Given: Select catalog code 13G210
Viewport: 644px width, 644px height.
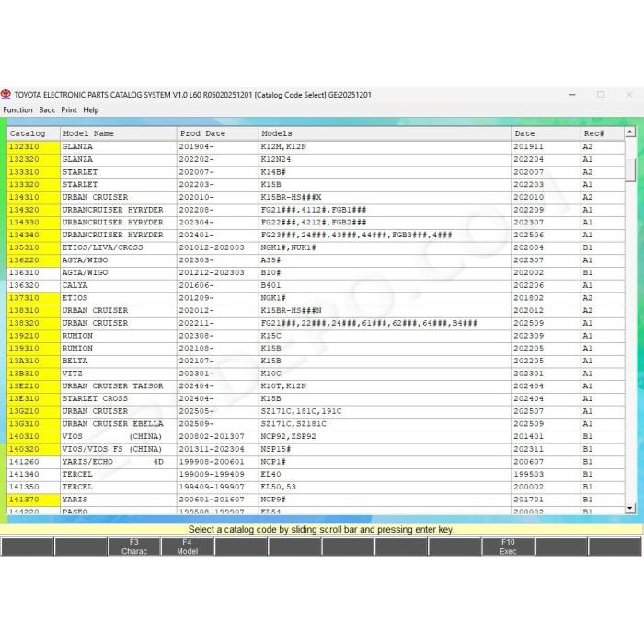Looking at the screenshot, I should pos(33,411).
